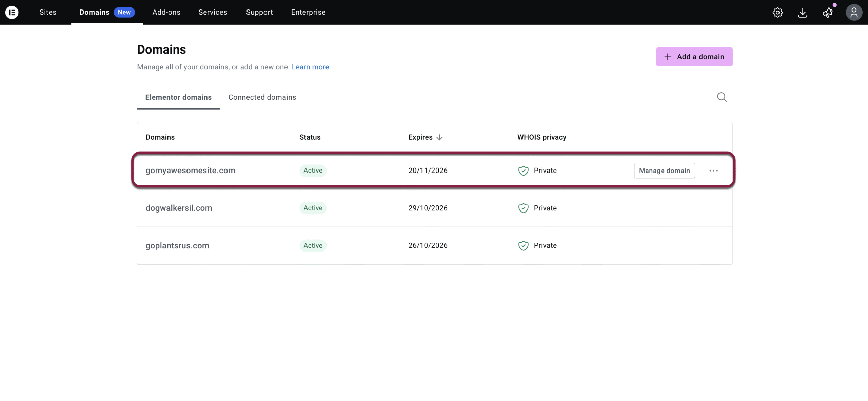Click the Manage domain button
This screenshot has width=868, height=401.
point(664,171)
